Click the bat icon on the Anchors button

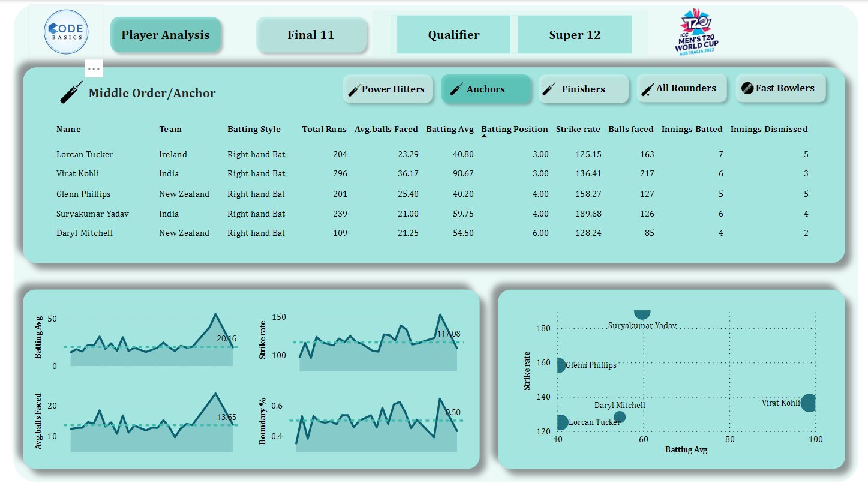(x=455, y=88)
